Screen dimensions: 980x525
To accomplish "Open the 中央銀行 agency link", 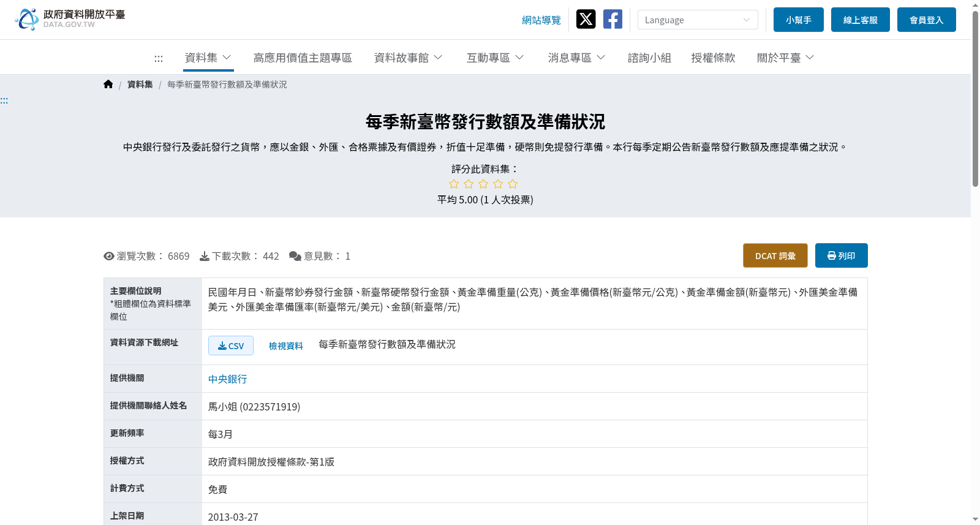I will (228, 379).
